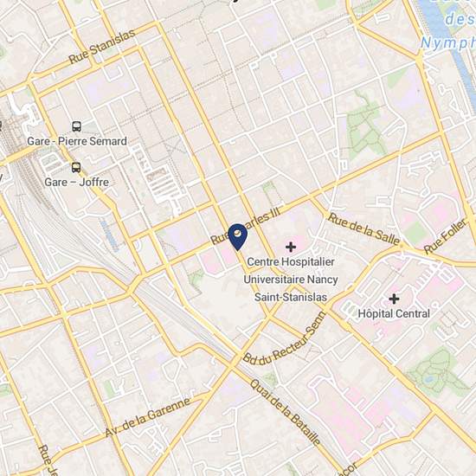Click the green park near Hôpital Central
Viewport: 476px width, 476px height.
[436, 373]
